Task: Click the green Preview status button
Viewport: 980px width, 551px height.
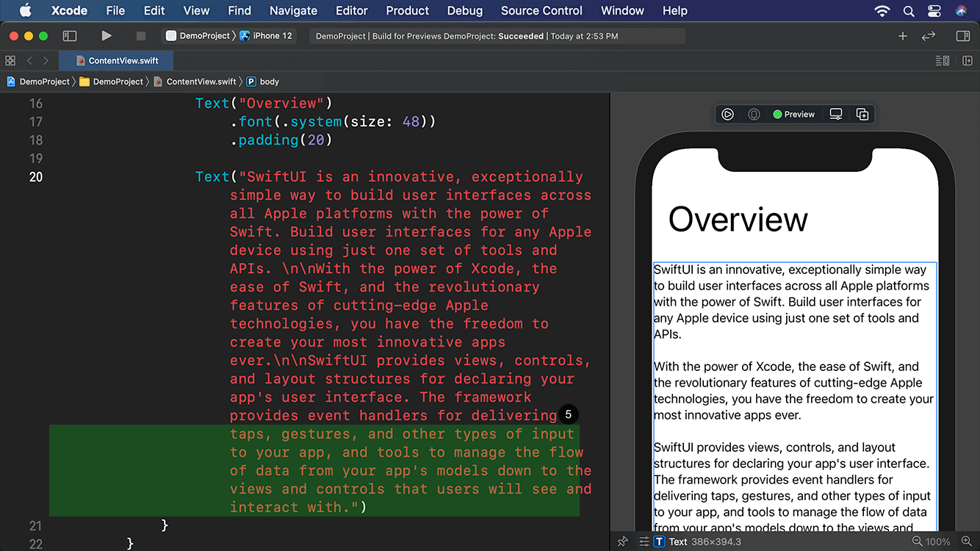Action: point(793,114)
